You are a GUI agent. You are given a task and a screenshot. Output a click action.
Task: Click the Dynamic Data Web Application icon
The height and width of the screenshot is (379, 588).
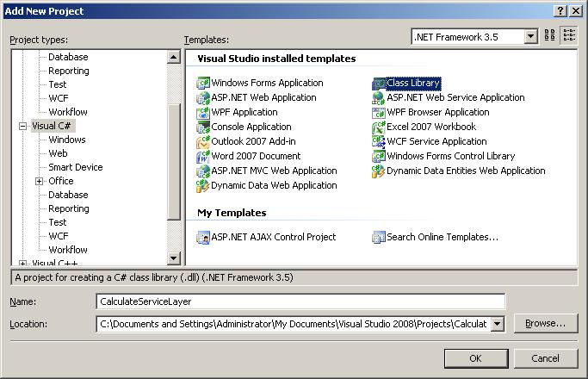[x=203, y=185]
